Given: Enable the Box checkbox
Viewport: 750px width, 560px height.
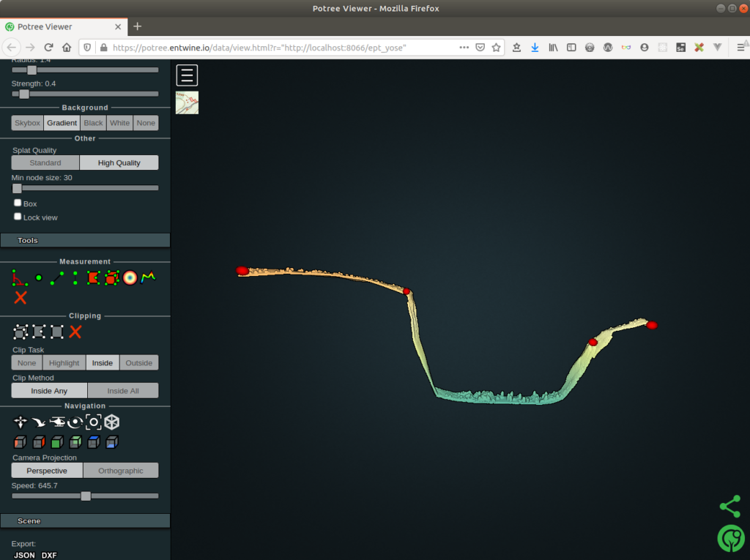Looking at the screenshot, I should coord(17,202).
